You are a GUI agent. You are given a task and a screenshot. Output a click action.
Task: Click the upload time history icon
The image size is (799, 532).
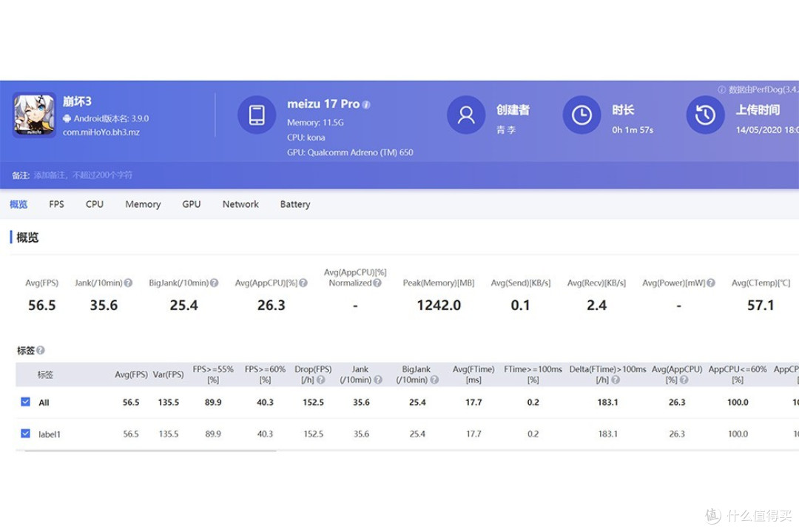(705, 115)
